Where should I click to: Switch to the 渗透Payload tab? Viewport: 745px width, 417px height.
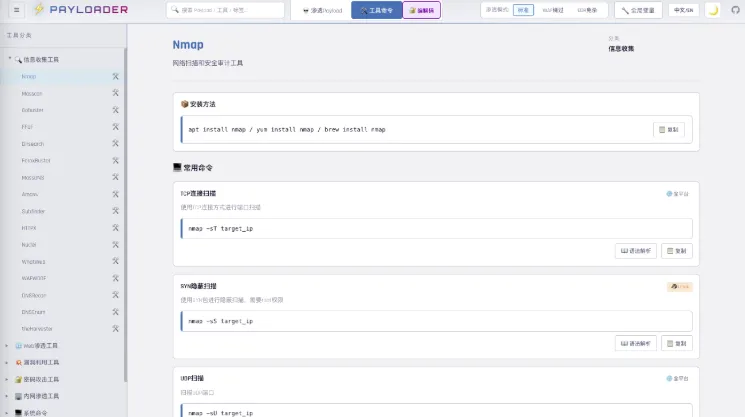[323, 10]
